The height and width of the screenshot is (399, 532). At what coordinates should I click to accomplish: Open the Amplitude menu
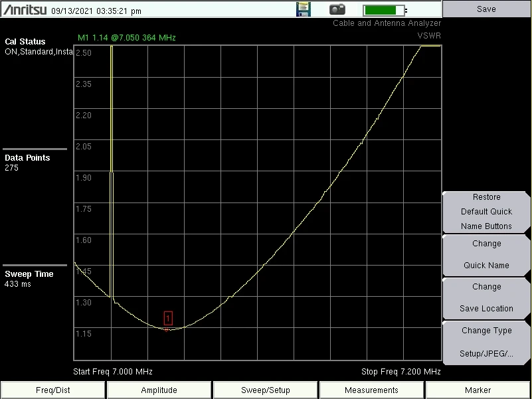(159, 390)
